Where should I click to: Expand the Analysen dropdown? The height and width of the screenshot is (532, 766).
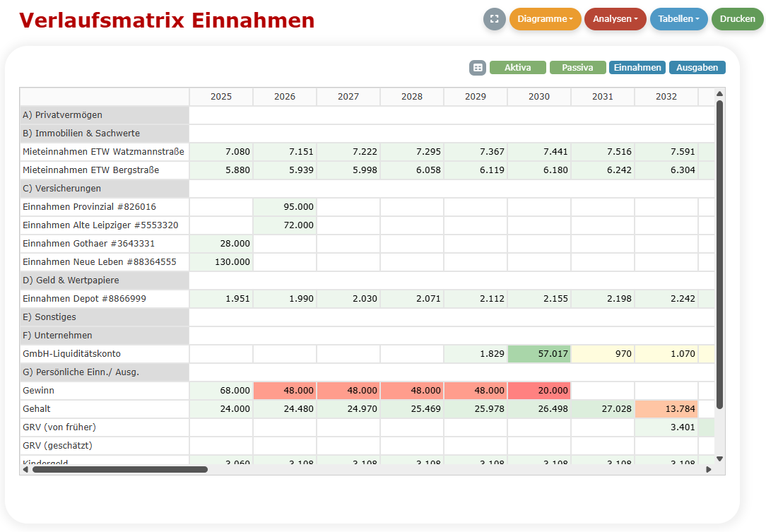pos(615,19)
